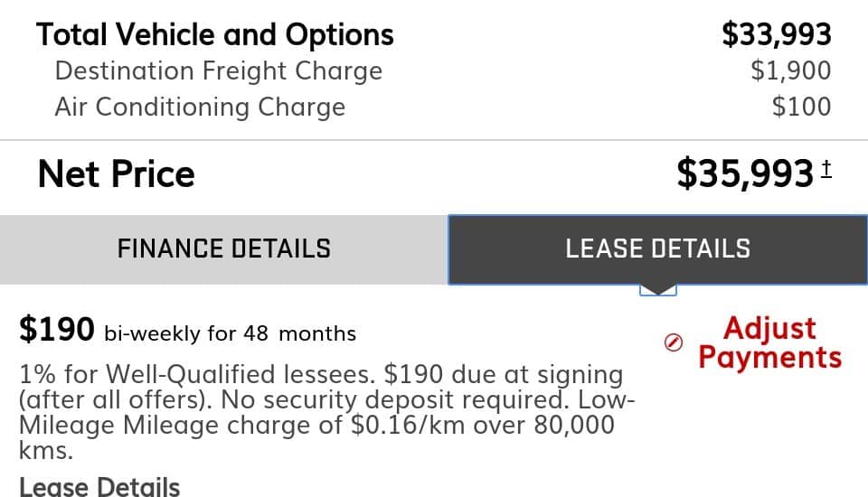Select the $33,993 total amount
The image size is (868, 497).
[777, 34]
